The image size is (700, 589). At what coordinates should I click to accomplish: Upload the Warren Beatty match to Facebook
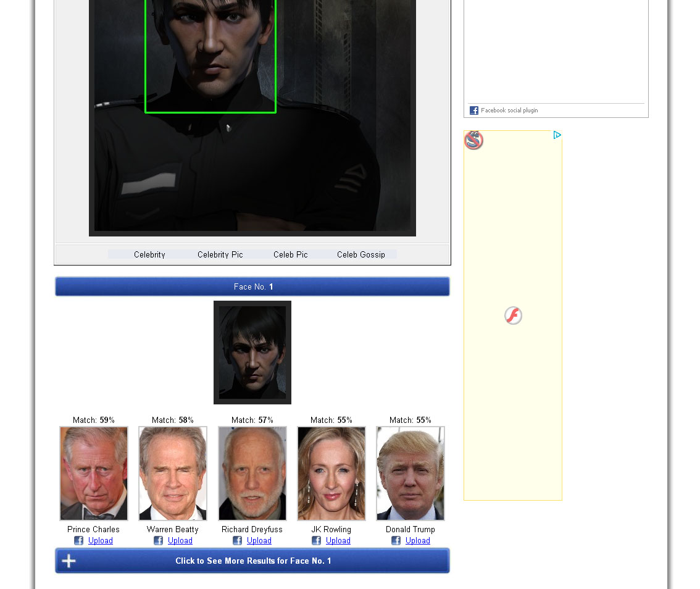(180, 540)
